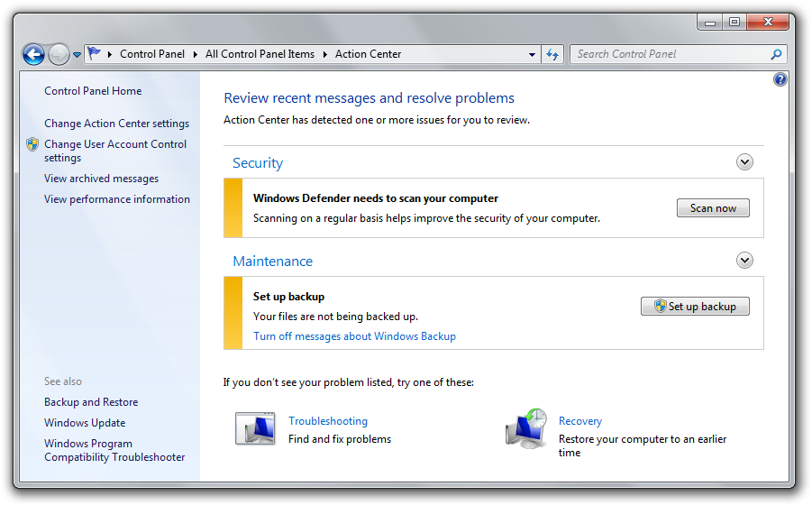812x505 pixels.
Task: Click the search magnifier icon
Action: tap(776, 54)
